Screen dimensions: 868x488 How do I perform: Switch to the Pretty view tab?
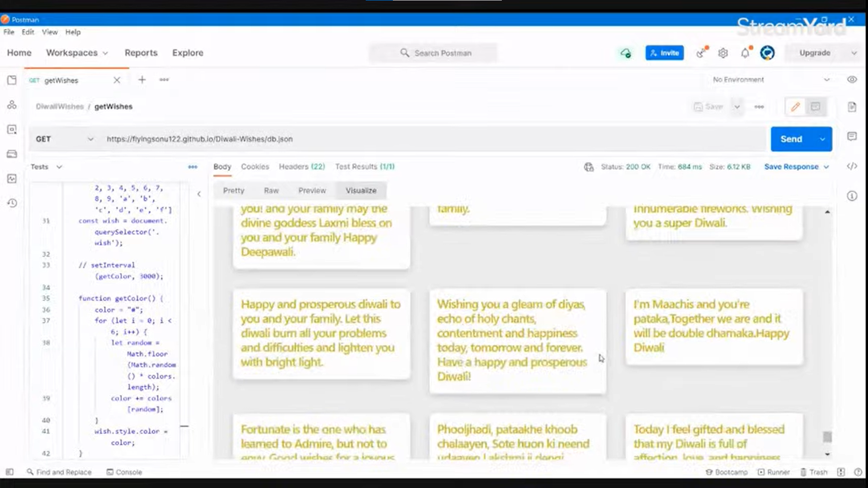[233, 191]
